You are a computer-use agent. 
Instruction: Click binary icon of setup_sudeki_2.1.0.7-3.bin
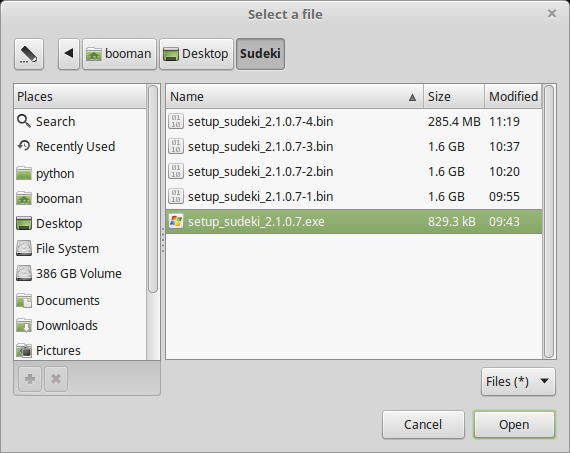[176, 147]
